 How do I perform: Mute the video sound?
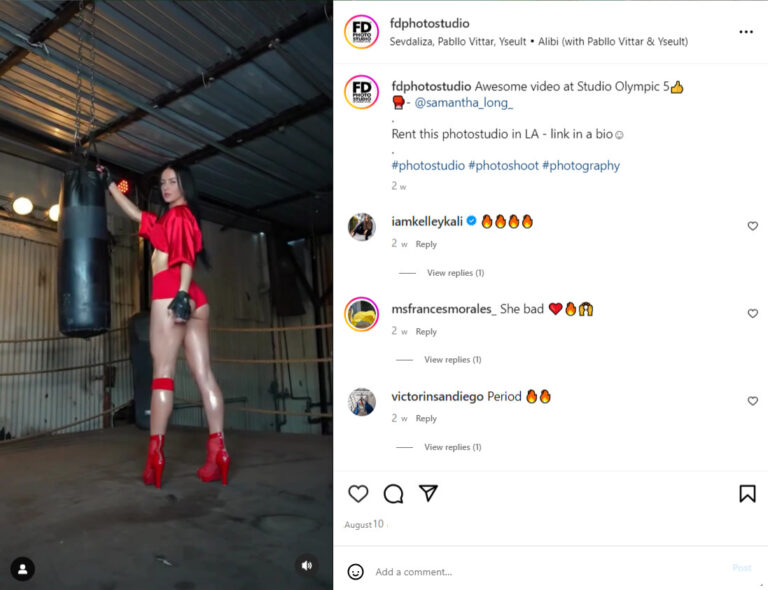(307, 566)
